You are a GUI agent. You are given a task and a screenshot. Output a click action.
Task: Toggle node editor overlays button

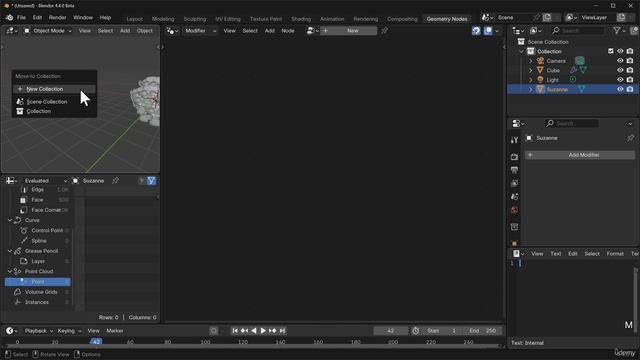[488, 31]
